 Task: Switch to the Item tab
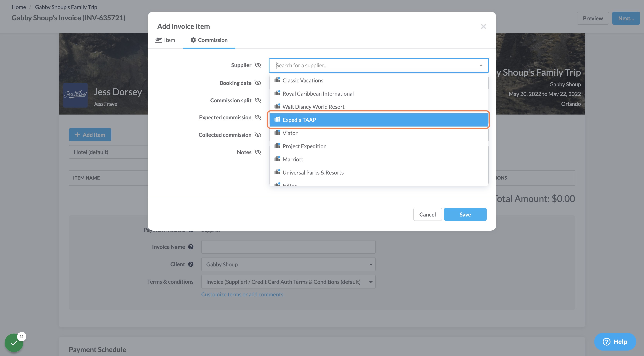[165, 40]
